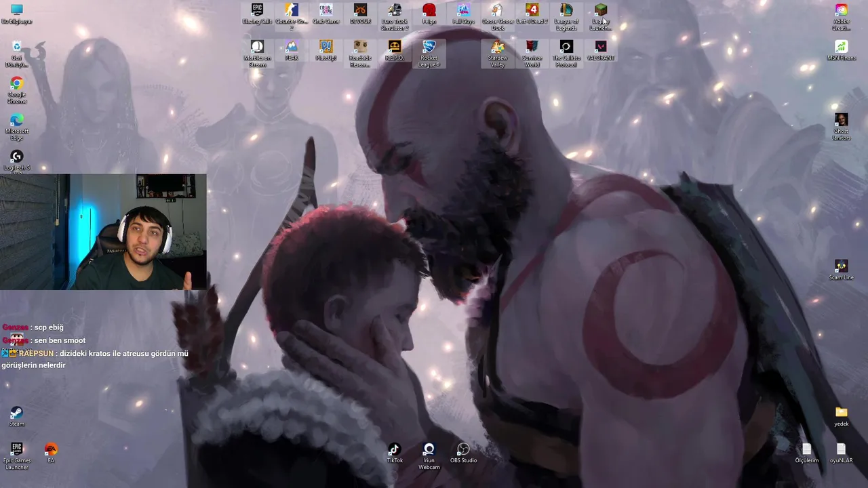The height and width of the screenshot is (488, 868).
Task: Open the oyuNLAR text file
Action: (841, 453)
